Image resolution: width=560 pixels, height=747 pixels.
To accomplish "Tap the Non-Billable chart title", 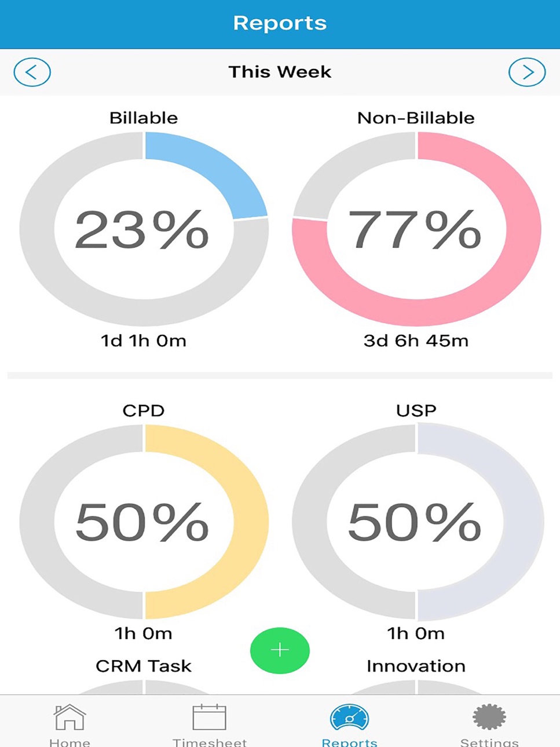I will click(x=416, y=118).
